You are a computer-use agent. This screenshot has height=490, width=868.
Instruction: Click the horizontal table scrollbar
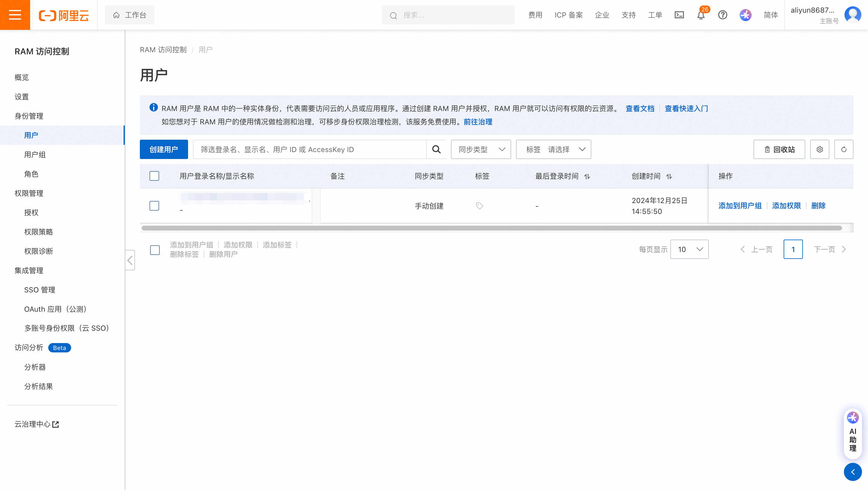tap(492, 228)
